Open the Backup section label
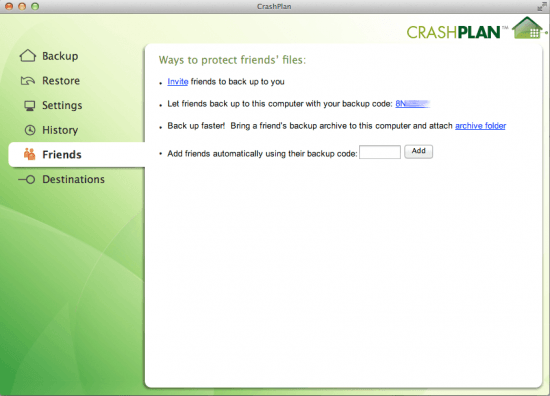Image resolution: width=550 pixels, height=396 pixels. [x=60, y=56]
